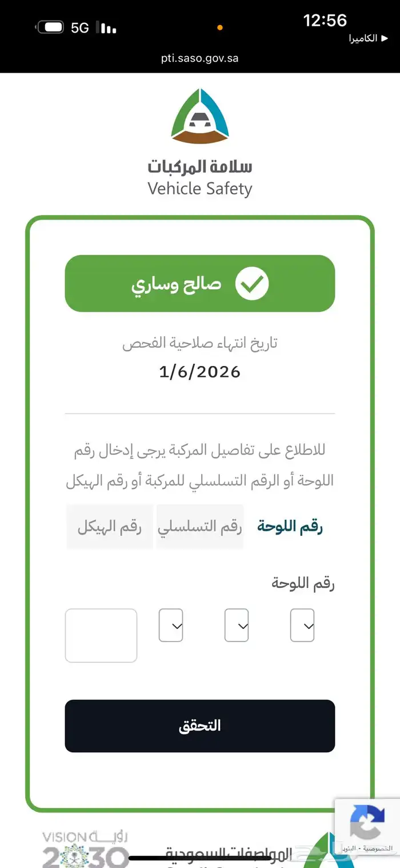The image size is (400, 868).
Task: Open the rightmost plate letter dropdown
Action: [302, 625]
